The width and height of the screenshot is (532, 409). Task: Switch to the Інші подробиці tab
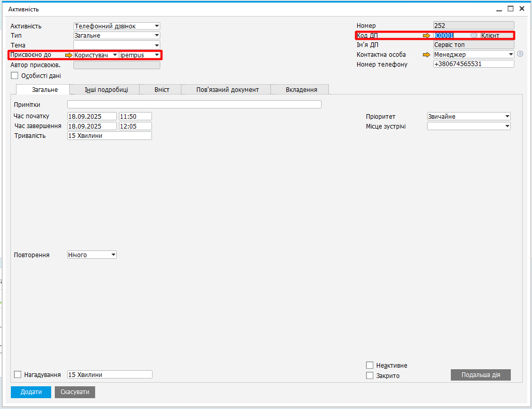click(x=105, y=90)
